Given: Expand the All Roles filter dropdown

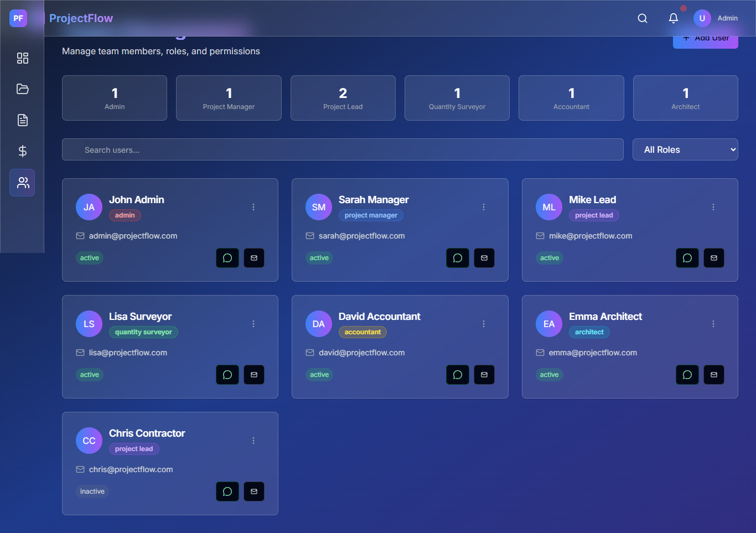Looking at the screenshot, I should coord(685,149).
